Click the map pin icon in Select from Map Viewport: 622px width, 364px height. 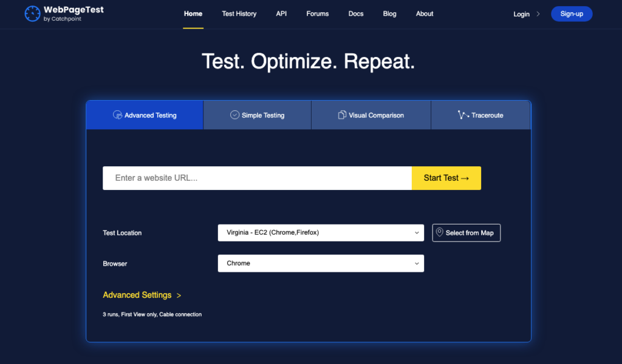[439, 232]
